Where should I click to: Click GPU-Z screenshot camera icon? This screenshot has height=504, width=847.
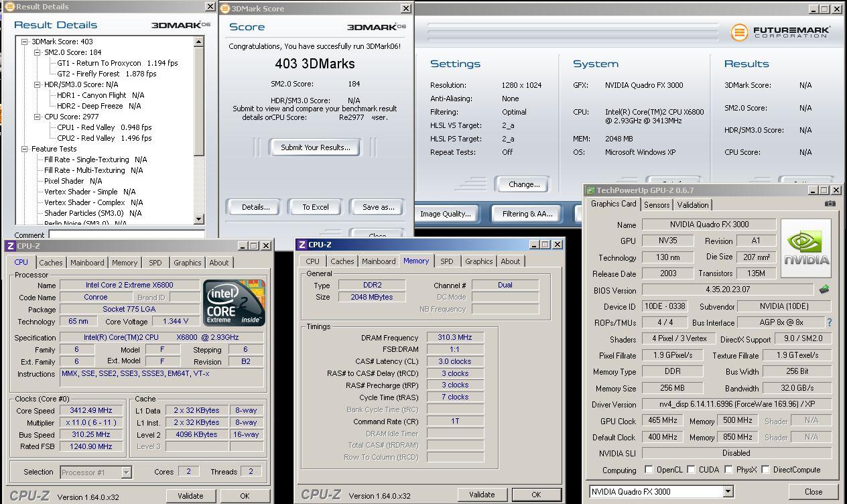830,204
